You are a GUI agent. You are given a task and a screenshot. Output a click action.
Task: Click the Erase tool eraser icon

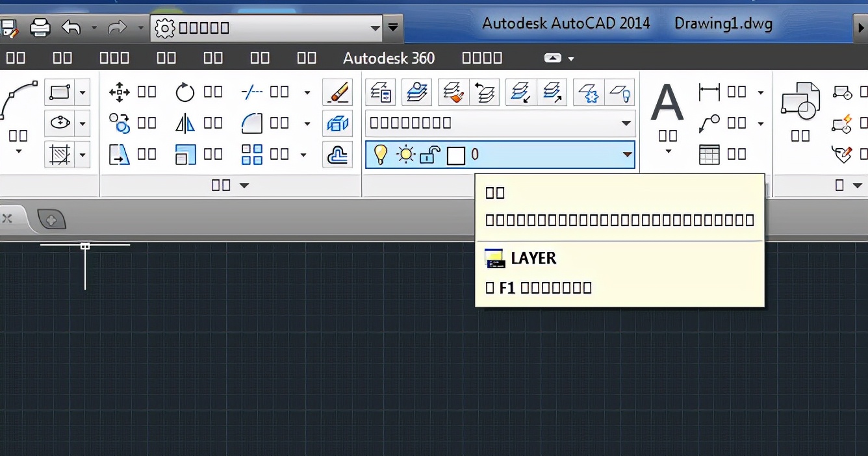pos(337,92)
